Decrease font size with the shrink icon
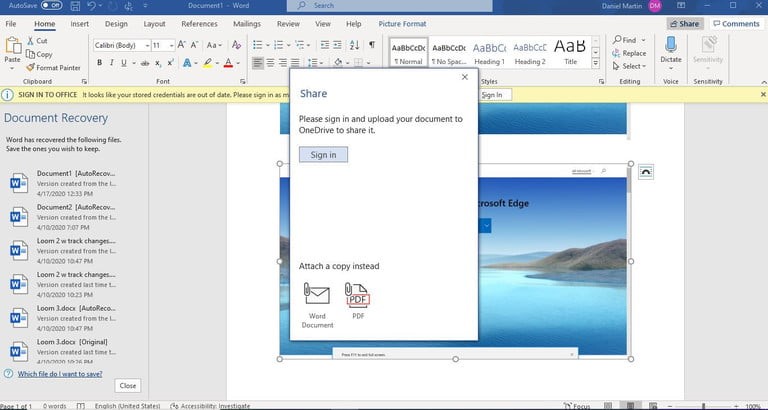Screen dimensions: 768x410 pyautogui.click(x=194, y=45)
